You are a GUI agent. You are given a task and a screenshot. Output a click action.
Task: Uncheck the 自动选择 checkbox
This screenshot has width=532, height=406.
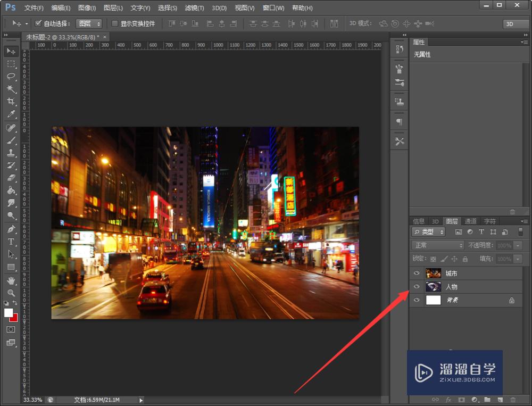[x=38, y=23]
